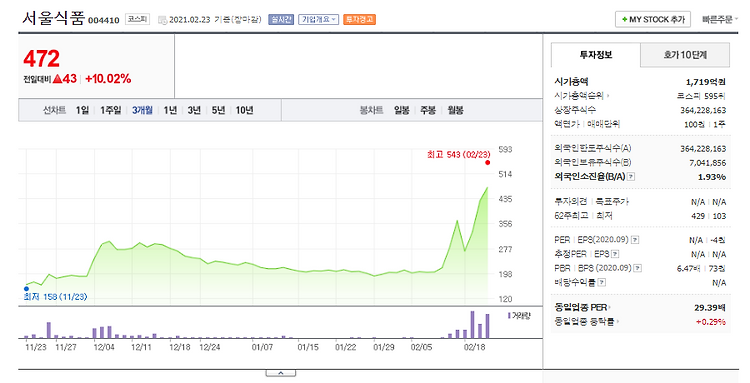Click the 364,228,163 상장주식수 value

point(703,110)
